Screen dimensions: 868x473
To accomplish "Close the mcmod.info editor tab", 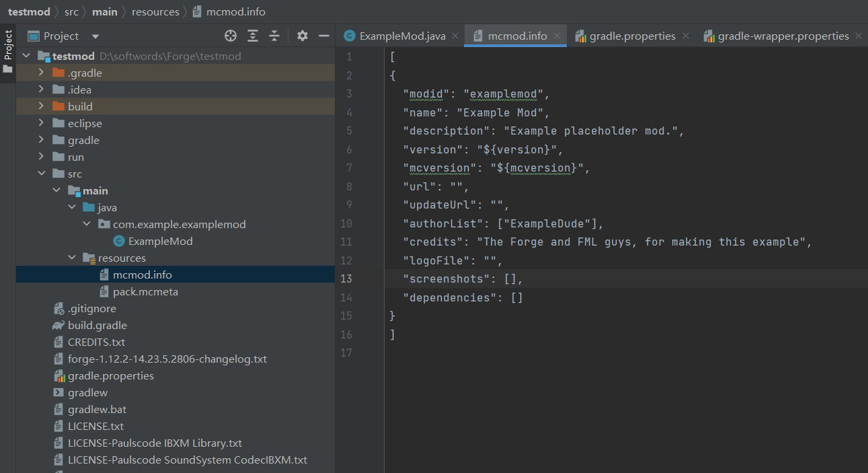I will point(557,36).
